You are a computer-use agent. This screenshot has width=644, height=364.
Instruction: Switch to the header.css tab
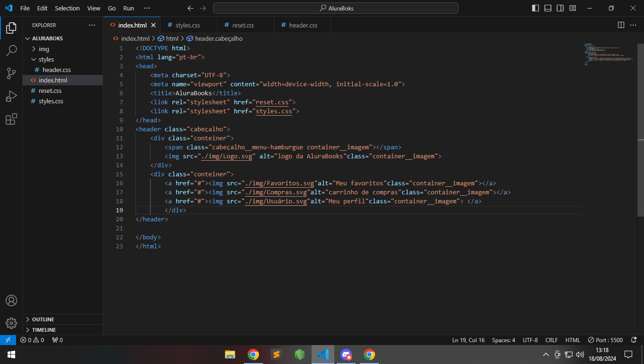(302, 25)
